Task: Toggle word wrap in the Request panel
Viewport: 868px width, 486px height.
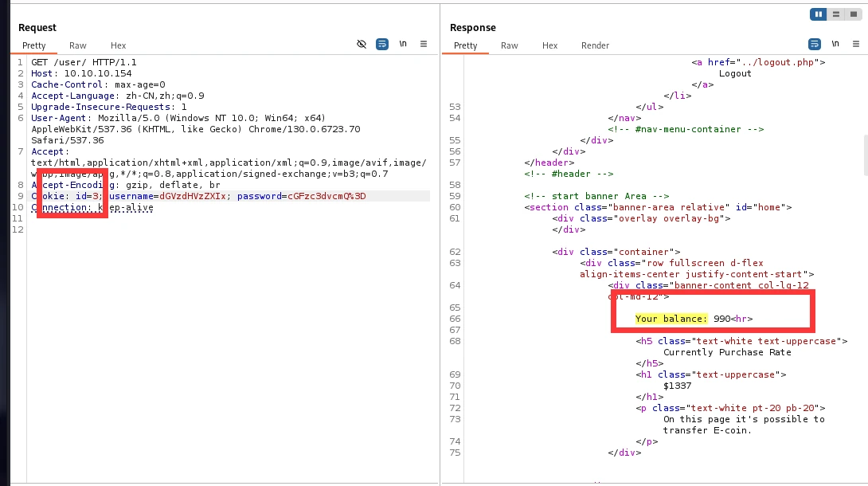Action: click(382, 45)
